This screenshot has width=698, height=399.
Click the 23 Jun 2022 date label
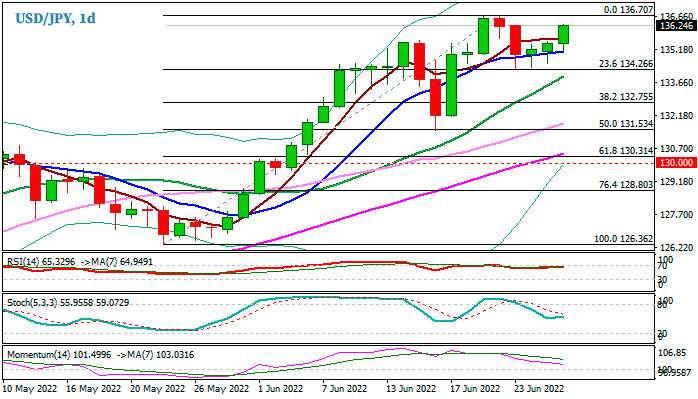tap(539, 389)
